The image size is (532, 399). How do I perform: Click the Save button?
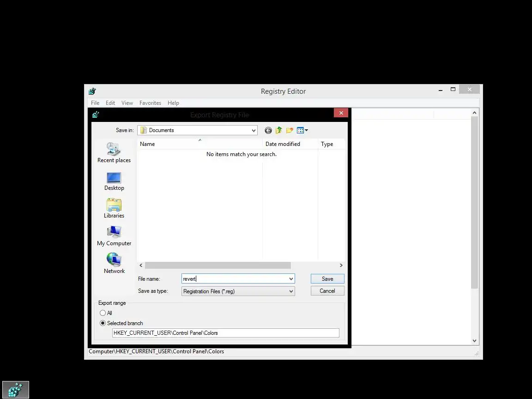pyautogui.click(x=327, y=279)
